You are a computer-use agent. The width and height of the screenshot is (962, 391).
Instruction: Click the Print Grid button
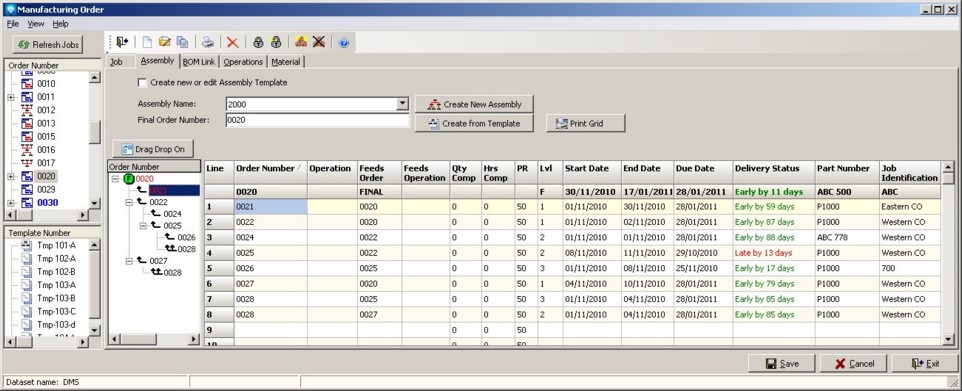tap(585, 123)
